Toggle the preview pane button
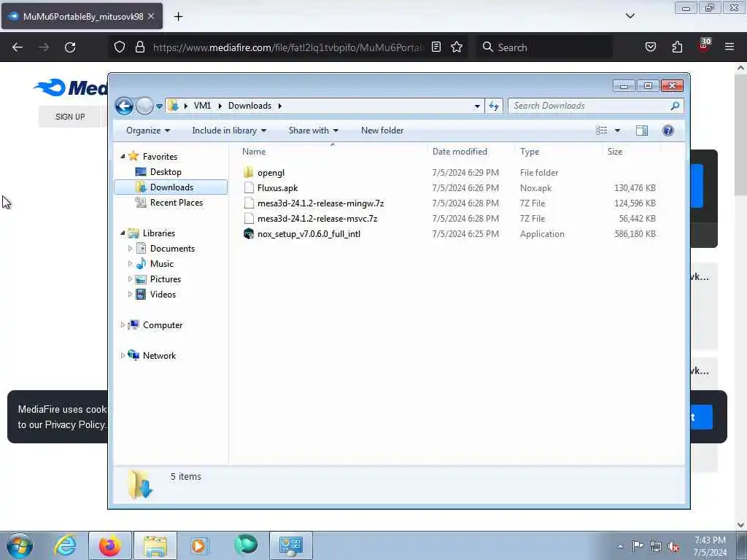This screenshot has width=747, height=560. point(642,131)
